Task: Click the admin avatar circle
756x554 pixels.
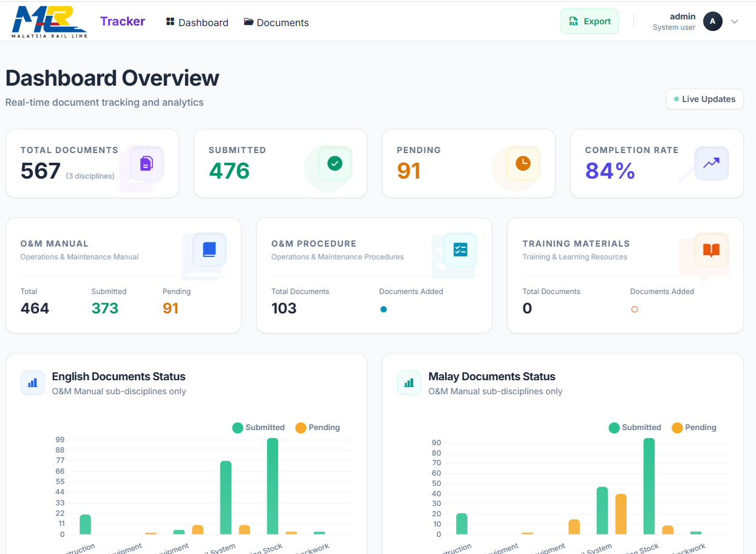Action: coord(713,21)
